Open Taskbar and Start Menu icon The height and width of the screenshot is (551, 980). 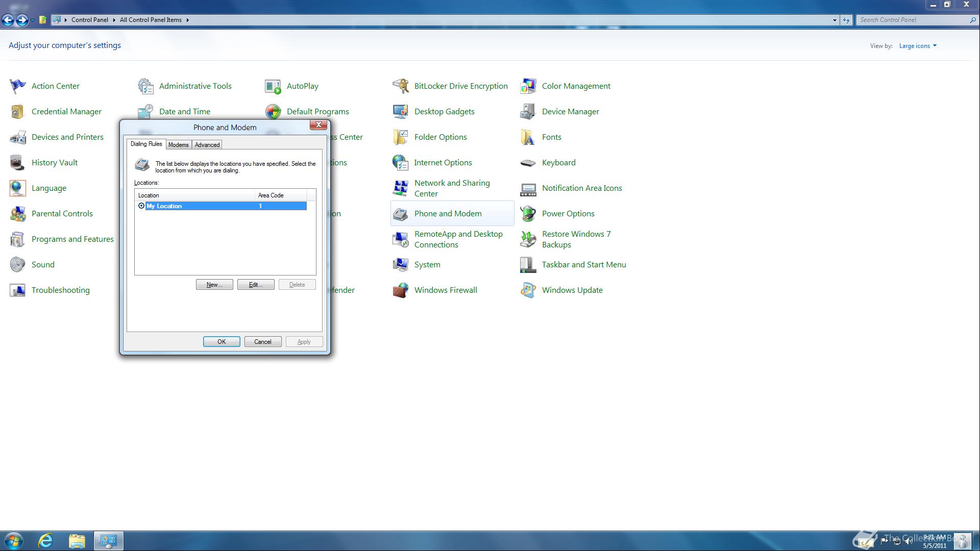(x=528, y=265)
